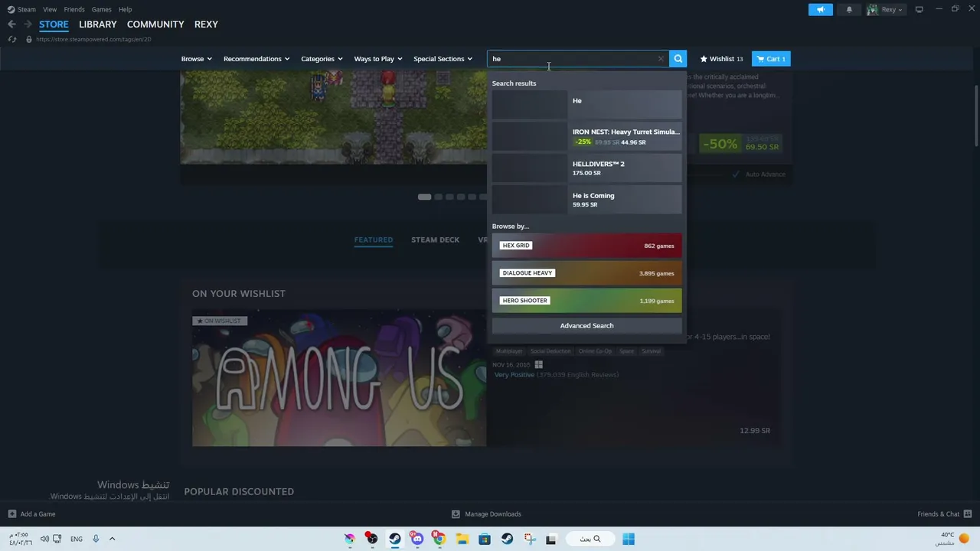Image resolution: width=980 pixels, height=551 pixels.
Task: Open the Steam menu
Action: 27,9
